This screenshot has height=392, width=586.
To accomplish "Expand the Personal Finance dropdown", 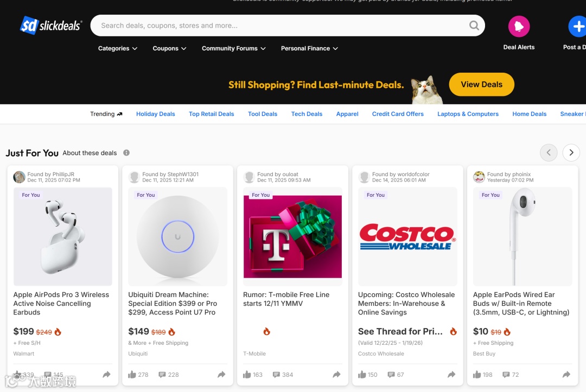I will click(309, 49).
